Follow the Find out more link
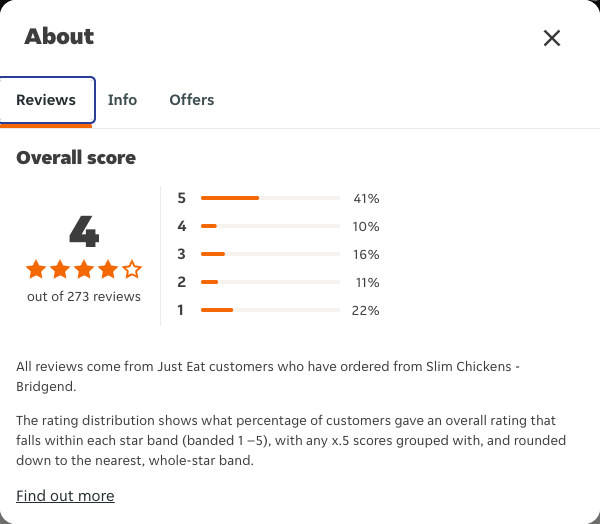 click(65, 496)
